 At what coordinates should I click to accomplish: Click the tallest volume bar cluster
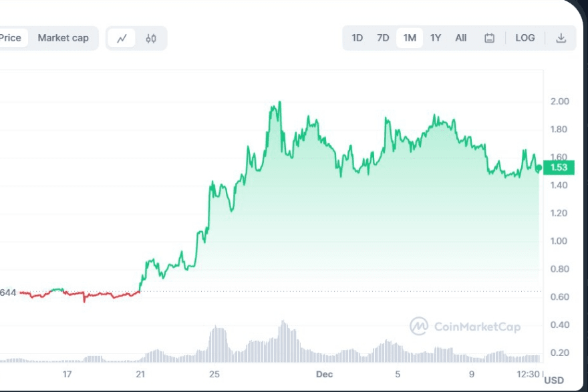283,334
